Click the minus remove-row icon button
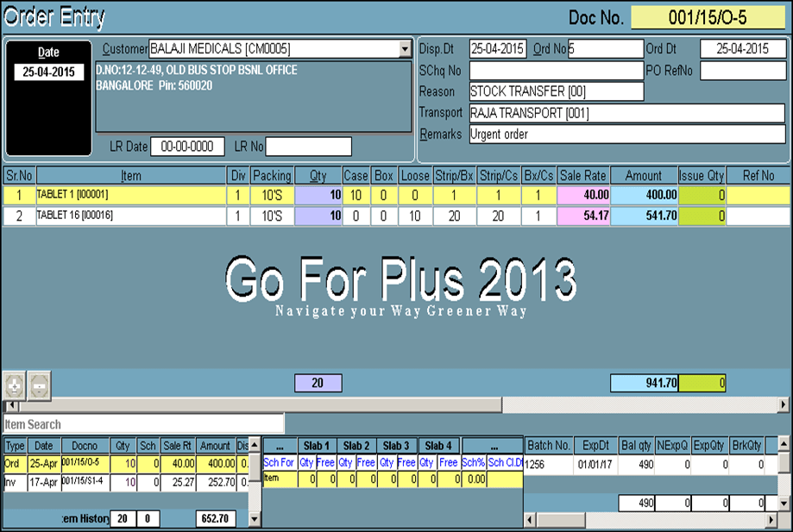The width and height of the screenshot is (793, 532). tap(40, 386)
